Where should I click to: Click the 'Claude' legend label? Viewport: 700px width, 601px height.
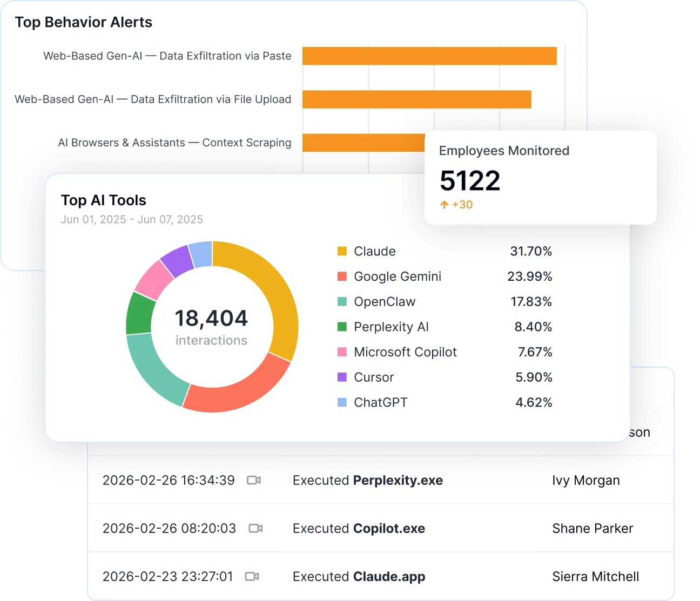(375, 251)
